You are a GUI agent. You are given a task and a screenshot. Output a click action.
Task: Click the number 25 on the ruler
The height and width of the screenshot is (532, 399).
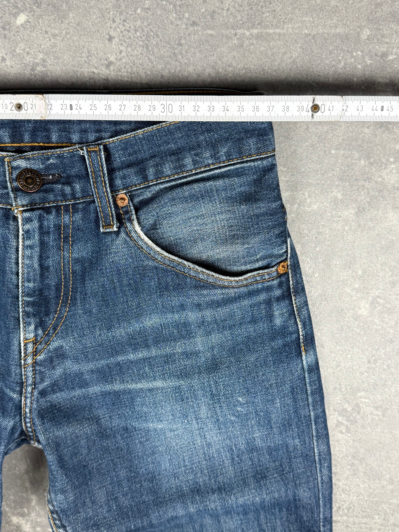click(93, 107)
